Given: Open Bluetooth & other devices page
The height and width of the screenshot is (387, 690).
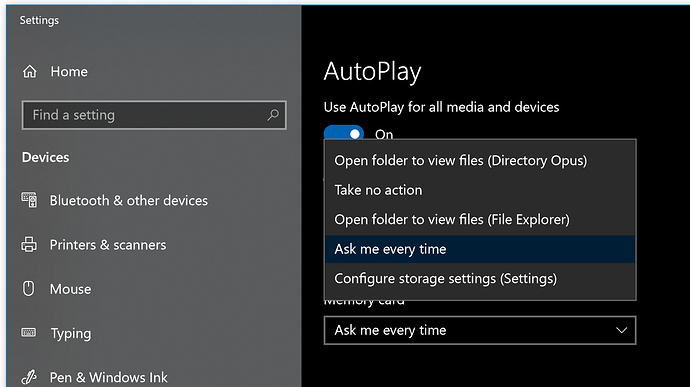Looking at the screenshot, I should pos(128,200).
